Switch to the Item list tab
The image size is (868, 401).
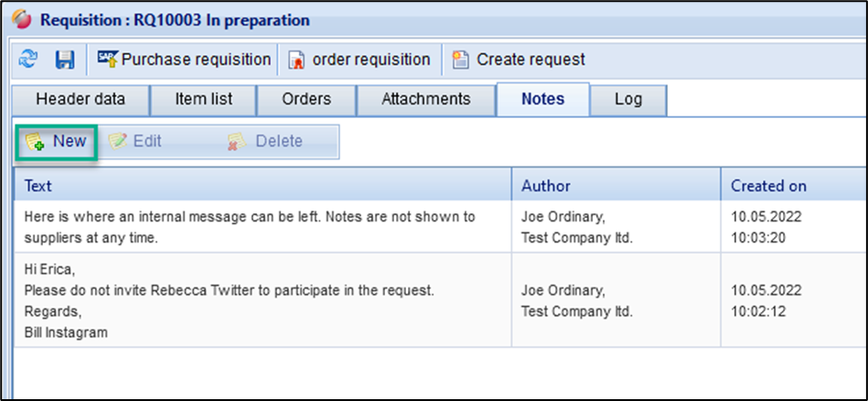click(203, 99)
